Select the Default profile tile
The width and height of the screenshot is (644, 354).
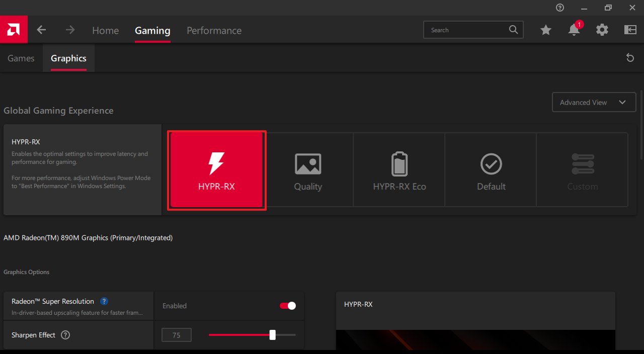491,171
